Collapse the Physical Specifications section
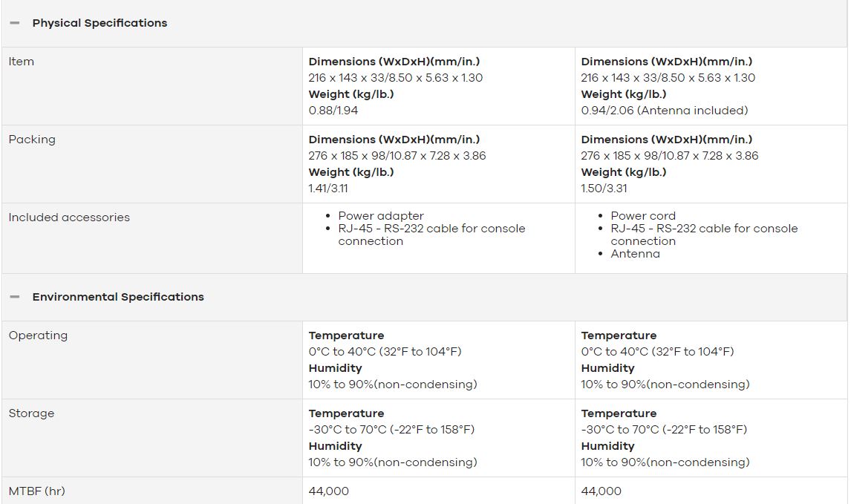This screenshot has width=851, height=504. (15, 23)
